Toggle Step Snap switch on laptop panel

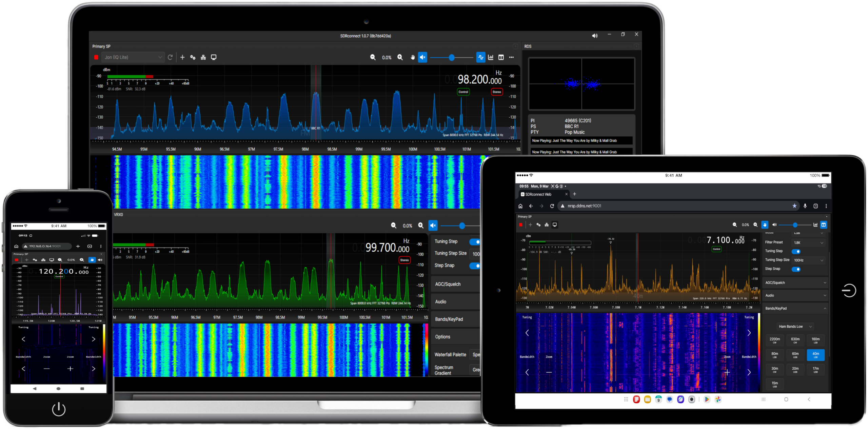pos(475,266)
